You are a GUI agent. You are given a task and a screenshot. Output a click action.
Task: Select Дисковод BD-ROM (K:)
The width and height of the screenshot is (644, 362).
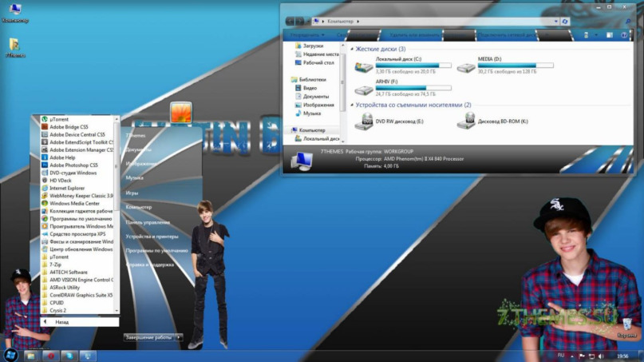click(493, 121)
